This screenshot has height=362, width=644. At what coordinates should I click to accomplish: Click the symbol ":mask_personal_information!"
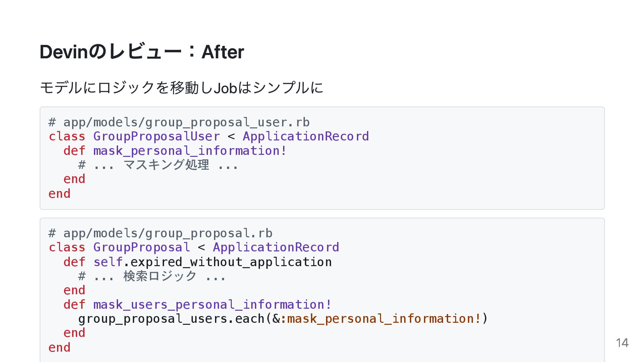(380, 319)
